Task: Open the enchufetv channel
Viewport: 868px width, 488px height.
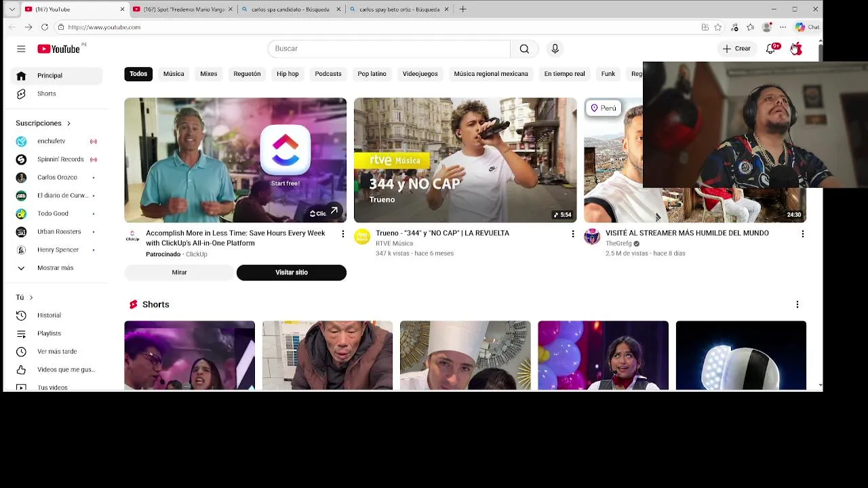Action: click(56, 141)
